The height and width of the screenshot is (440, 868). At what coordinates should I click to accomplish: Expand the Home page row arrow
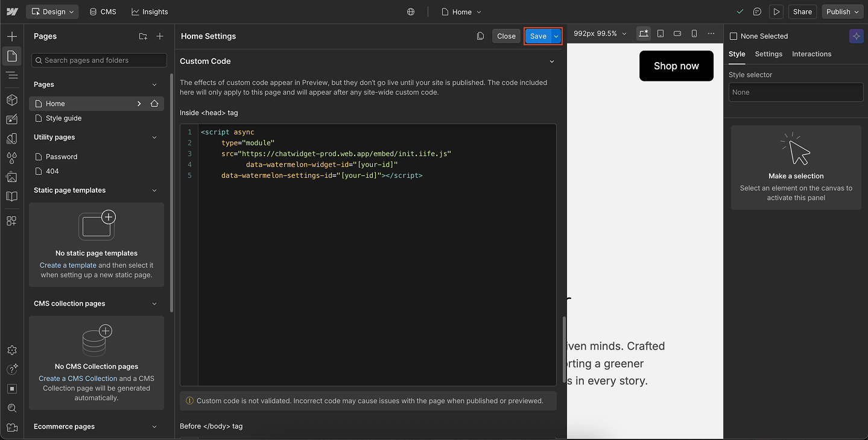pos(139,104)
